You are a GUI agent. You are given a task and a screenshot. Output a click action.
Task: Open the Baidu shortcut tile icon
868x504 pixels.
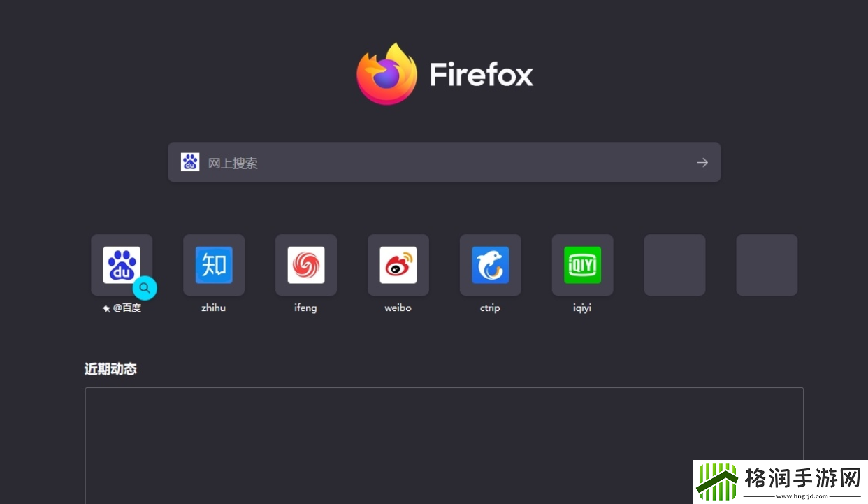pyautogui.click(x=121, y=264)
